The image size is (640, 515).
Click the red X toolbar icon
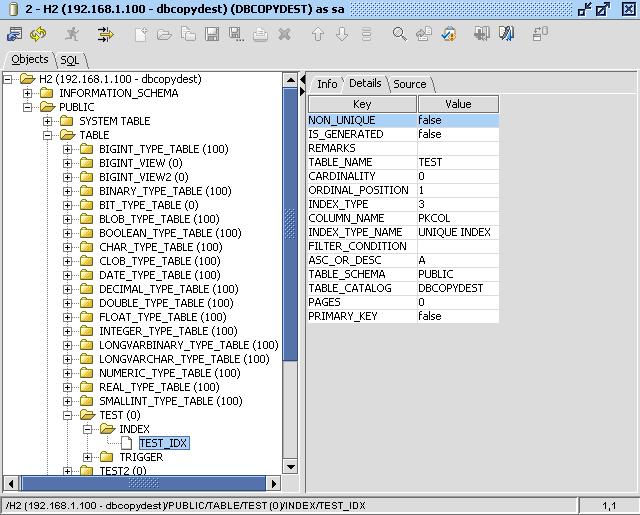(285, 34)
